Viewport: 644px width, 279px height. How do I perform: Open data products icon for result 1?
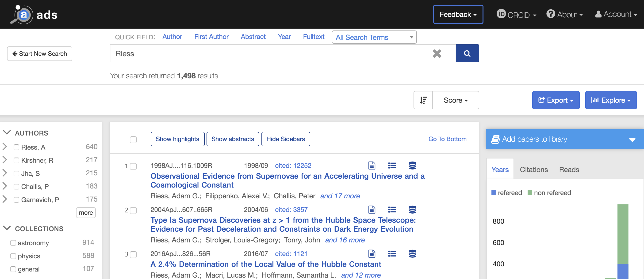[x=412, y=165]
